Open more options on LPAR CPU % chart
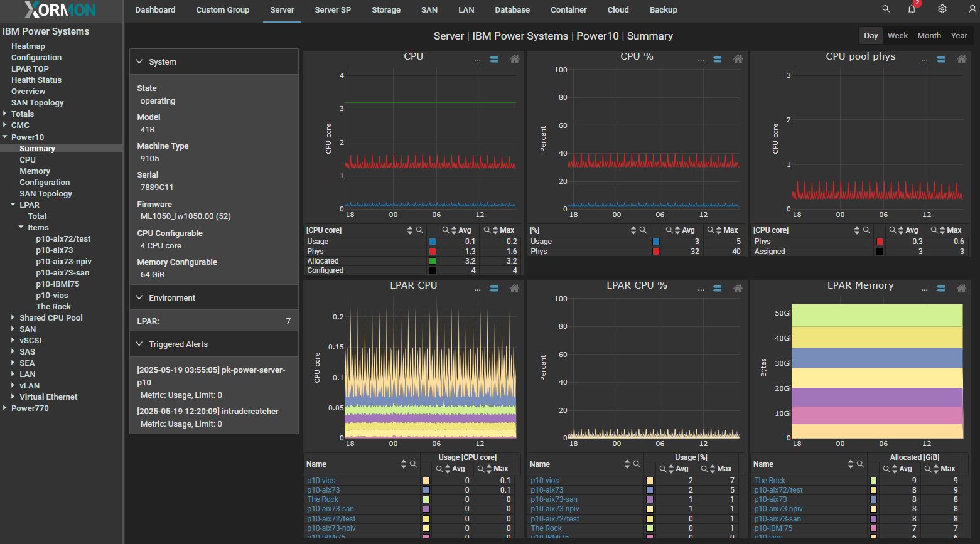This screenshot has height=544, width=980. tap(701, 289)
